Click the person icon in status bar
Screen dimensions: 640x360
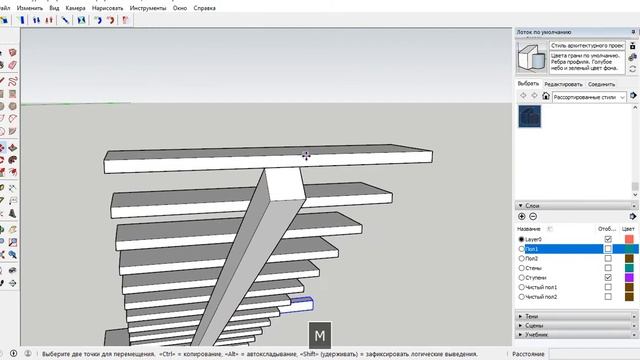pos(28,353)
